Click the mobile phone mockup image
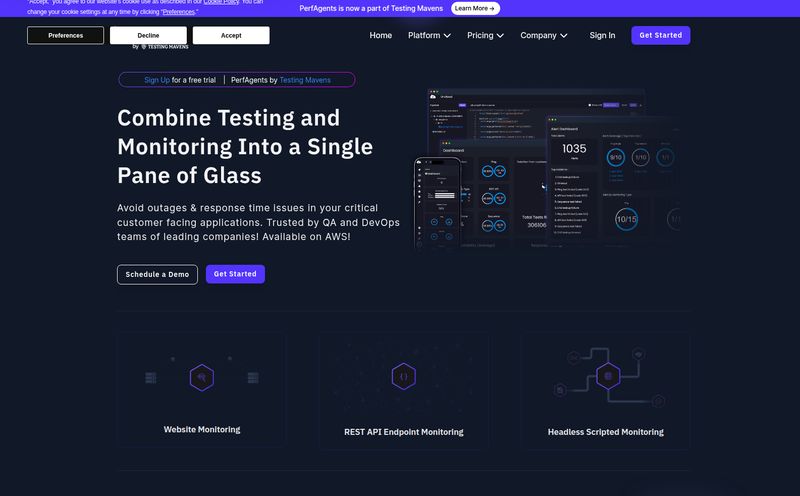The image size is (800, 496). (x=438, y=203)
